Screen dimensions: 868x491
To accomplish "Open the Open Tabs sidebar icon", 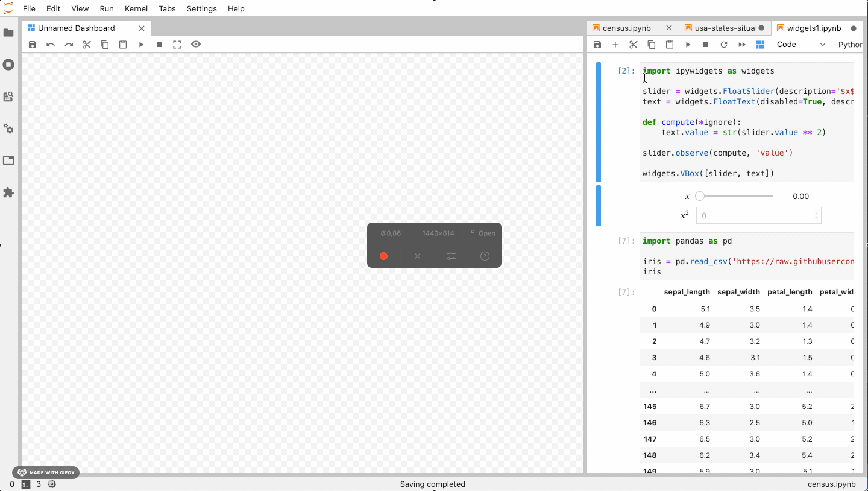I will tap(8, 160).
